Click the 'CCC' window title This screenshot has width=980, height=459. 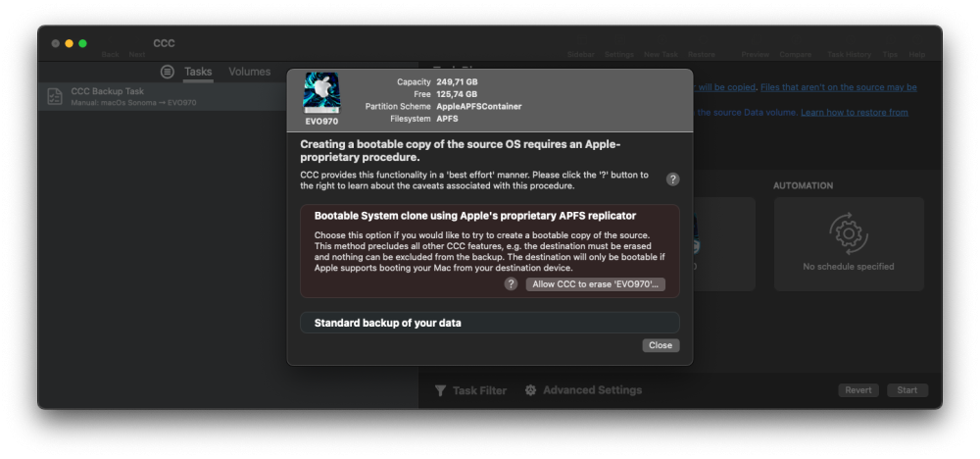[x=164, y=43]
